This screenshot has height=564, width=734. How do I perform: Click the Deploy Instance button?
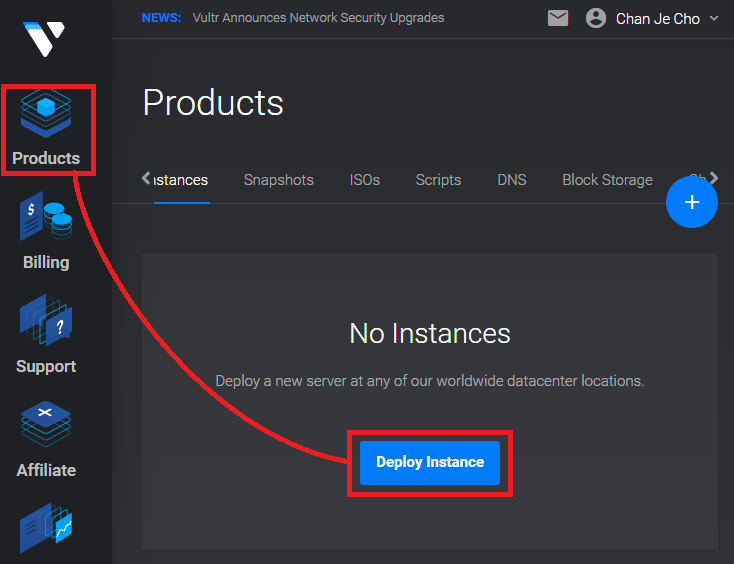pos(430,462)
